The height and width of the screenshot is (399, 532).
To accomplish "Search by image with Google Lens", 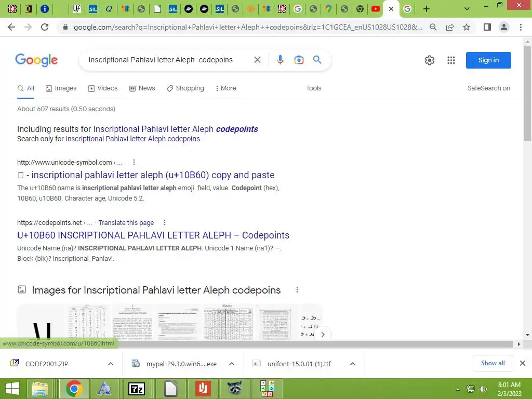I will tap(299, 60).
